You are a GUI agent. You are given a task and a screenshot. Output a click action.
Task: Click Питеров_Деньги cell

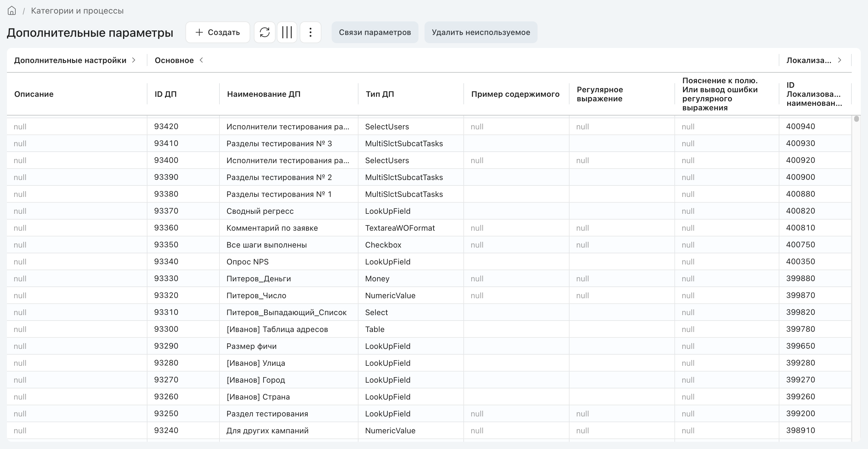(x=289, y=278)
